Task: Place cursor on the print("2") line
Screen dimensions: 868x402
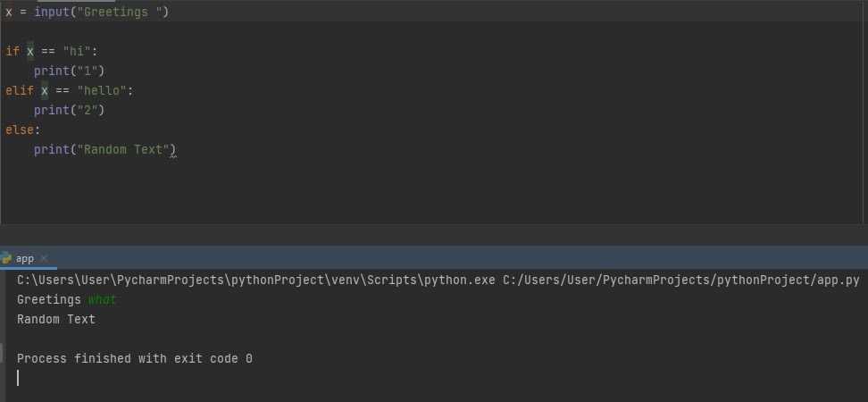Action: pyautogui.click(x=69, y=110)
